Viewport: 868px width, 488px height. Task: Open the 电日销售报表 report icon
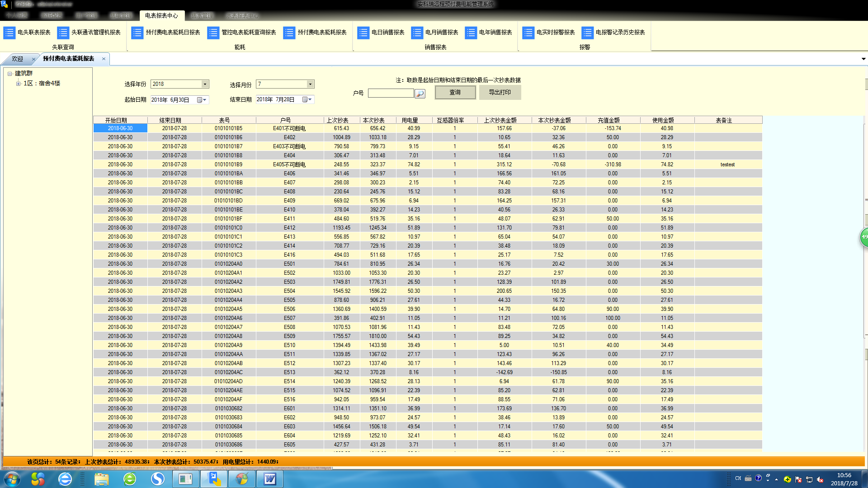[363, 33]
